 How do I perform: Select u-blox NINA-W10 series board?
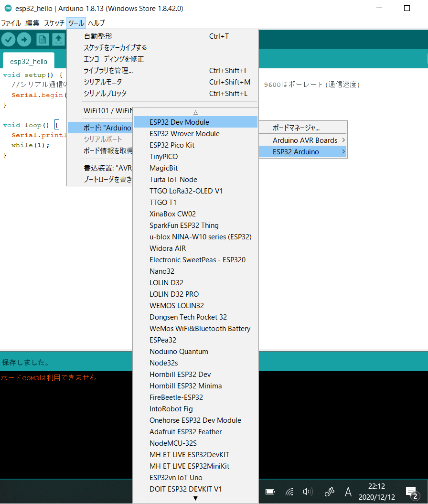tap(195, 236)
